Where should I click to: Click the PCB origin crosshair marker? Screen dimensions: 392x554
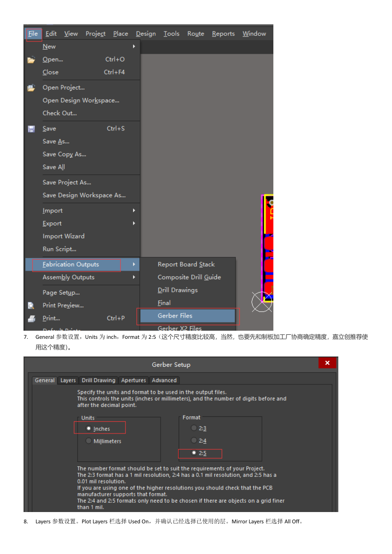click(262, 302)
